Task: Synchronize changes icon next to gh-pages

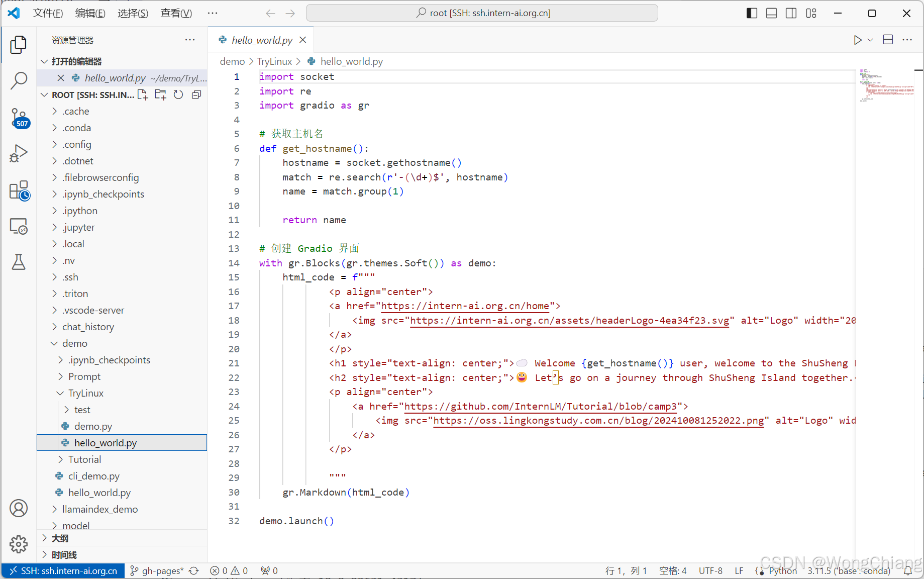Action: [194, 570]
